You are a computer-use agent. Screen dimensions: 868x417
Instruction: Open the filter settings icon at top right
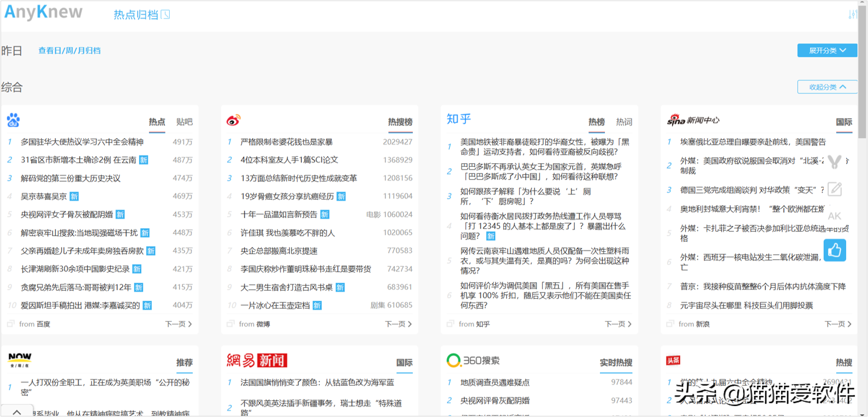[x=853, y=14]
